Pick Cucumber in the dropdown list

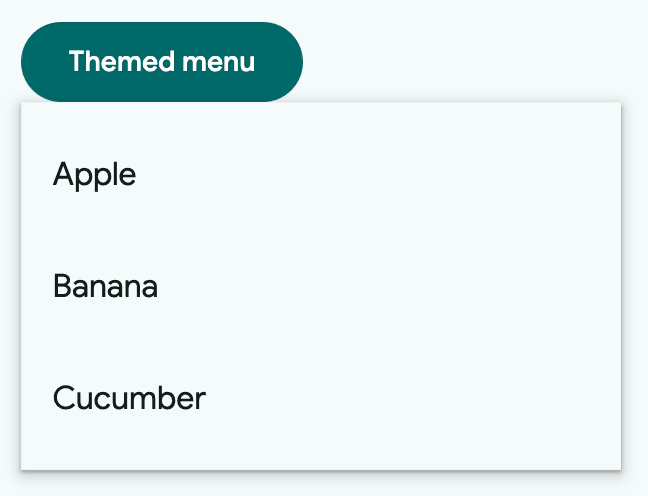129,399
